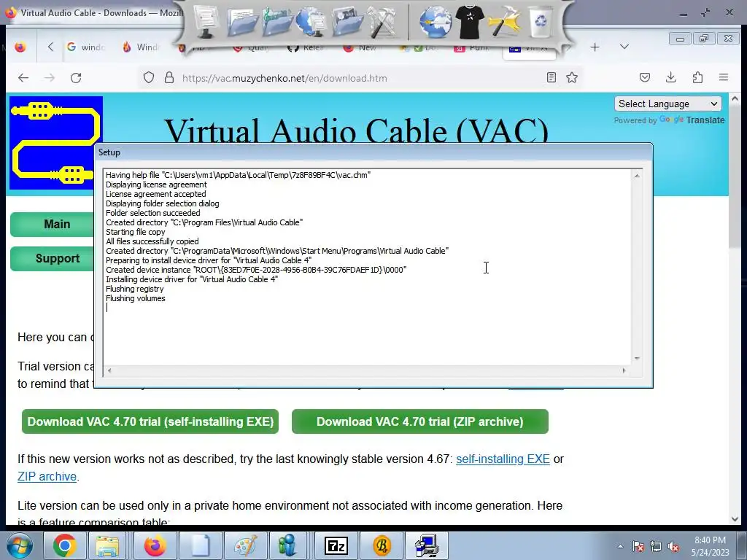Open the version 4.67 self-installing EXE link
The width and height of the screenshot is (747, 560).
coord(503,459)
